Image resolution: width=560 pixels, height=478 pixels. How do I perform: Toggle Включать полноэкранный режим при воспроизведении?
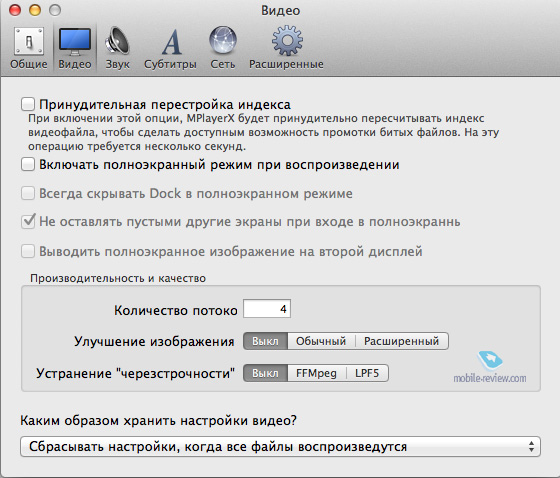[28, 164]
